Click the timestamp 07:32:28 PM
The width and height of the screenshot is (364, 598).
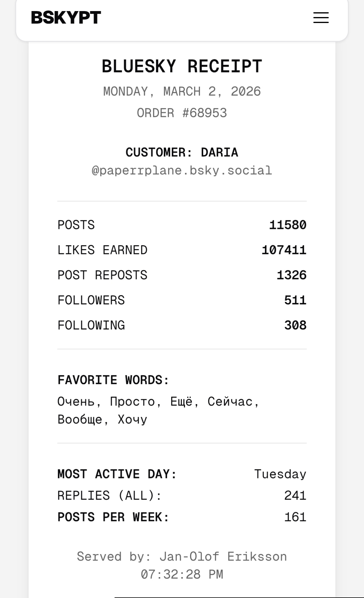coord(182,575)
